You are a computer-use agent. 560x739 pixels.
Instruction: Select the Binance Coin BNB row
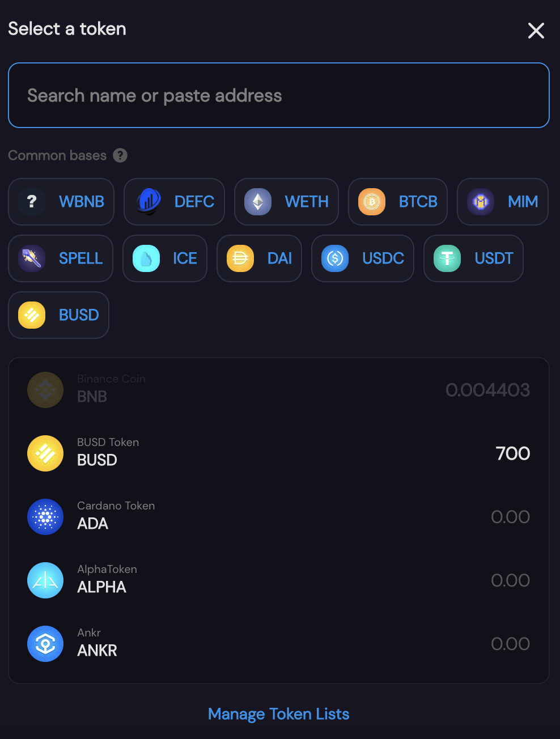278,390
